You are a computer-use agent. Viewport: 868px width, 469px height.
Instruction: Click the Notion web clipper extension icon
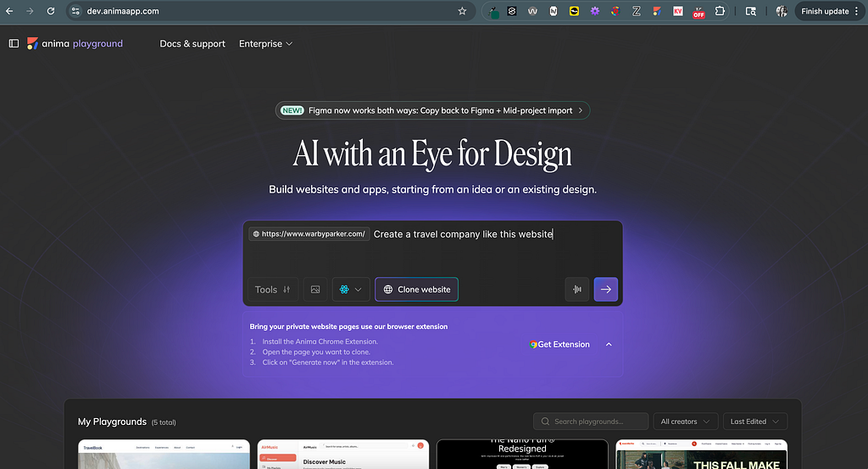(553, 11)
